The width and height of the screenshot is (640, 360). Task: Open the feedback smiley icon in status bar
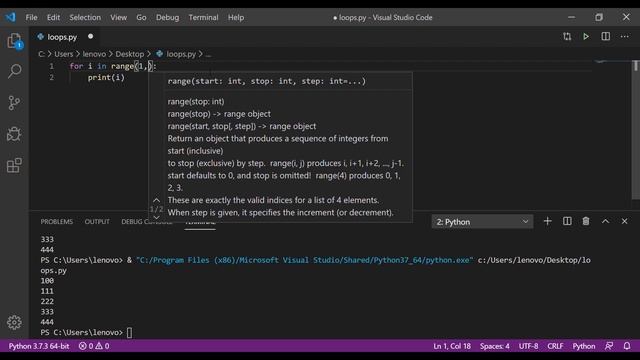pos(609,346)
